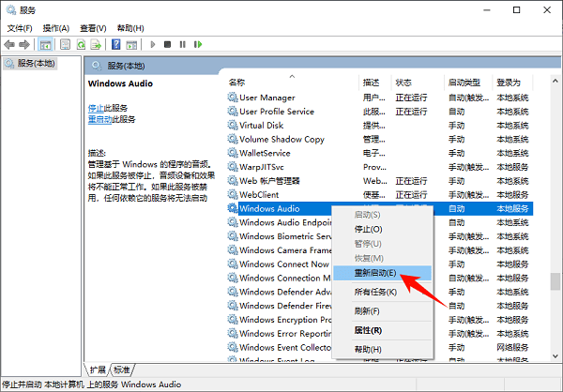This screenshot has width=563, height=392.
Task: Click the vertical scrollbar thumb
Action: pos(555,281)
